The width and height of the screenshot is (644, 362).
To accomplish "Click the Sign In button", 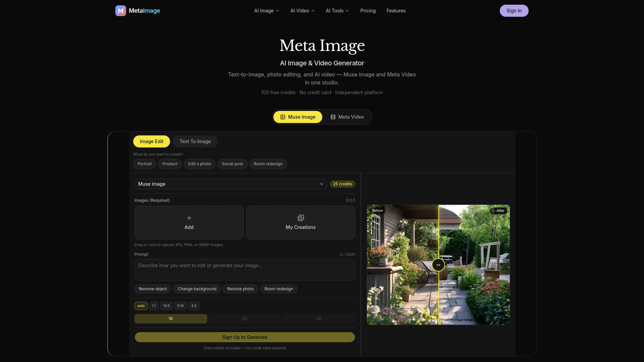I will click(x=514, y=11).
